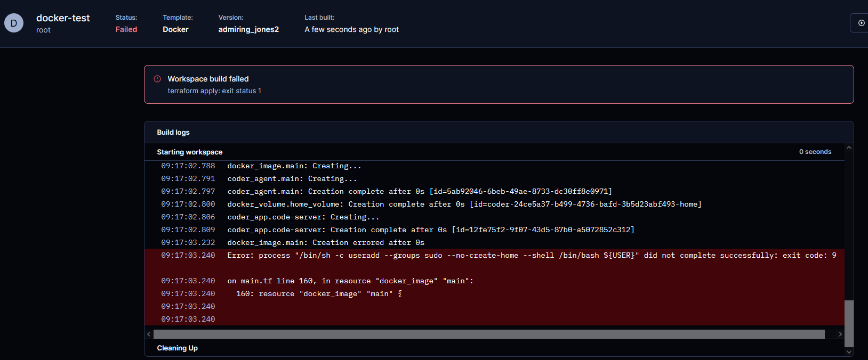
Task: Click the horizontal scrollbar thumb in build logs
Action: coord(489,334)
